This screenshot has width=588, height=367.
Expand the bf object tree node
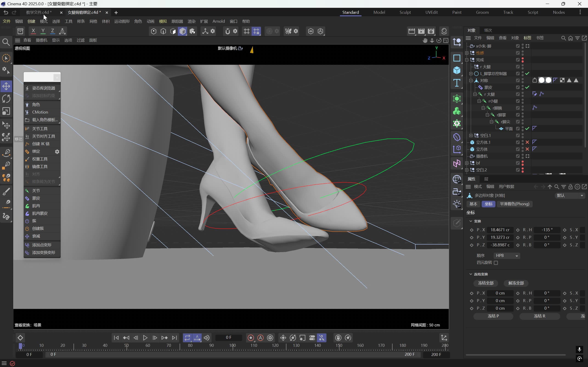click(467, 163)
